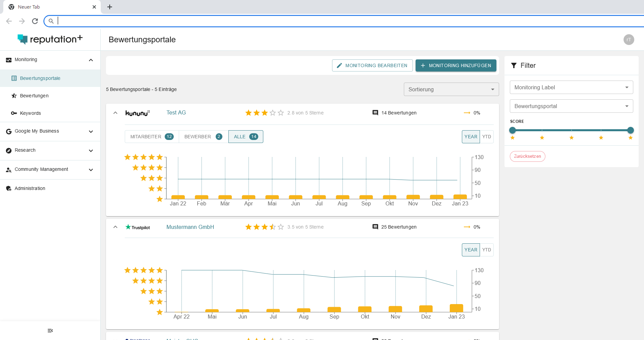The height and width of the screenshot is (340, 644).
Task: Click the Zurücksetzen filter button
Action: 527,156
